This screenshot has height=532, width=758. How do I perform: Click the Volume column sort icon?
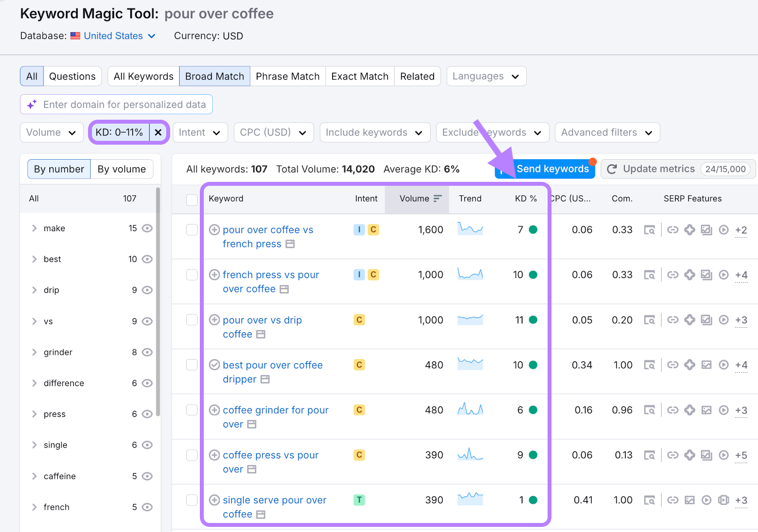(x=437, y=198)
